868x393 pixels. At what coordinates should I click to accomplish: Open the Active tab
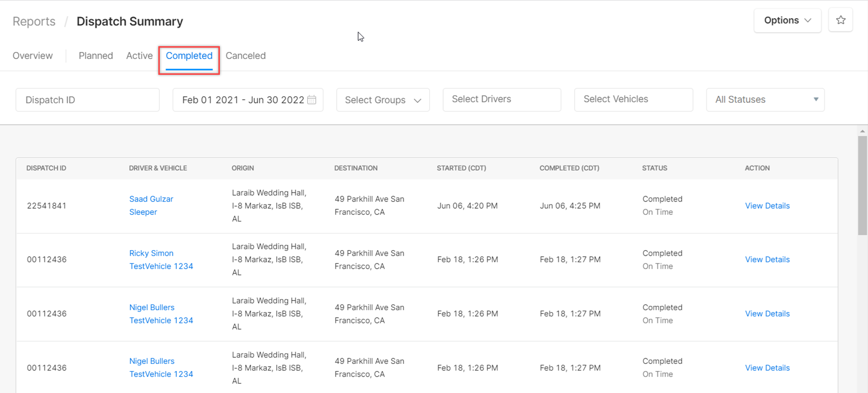139,56
